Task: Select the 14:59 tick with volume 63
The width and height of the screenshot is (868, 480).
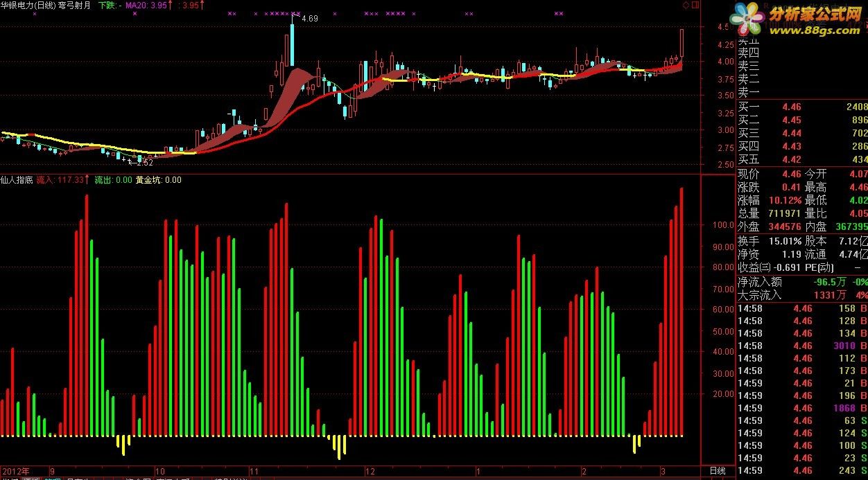Action: click(801, 420)
